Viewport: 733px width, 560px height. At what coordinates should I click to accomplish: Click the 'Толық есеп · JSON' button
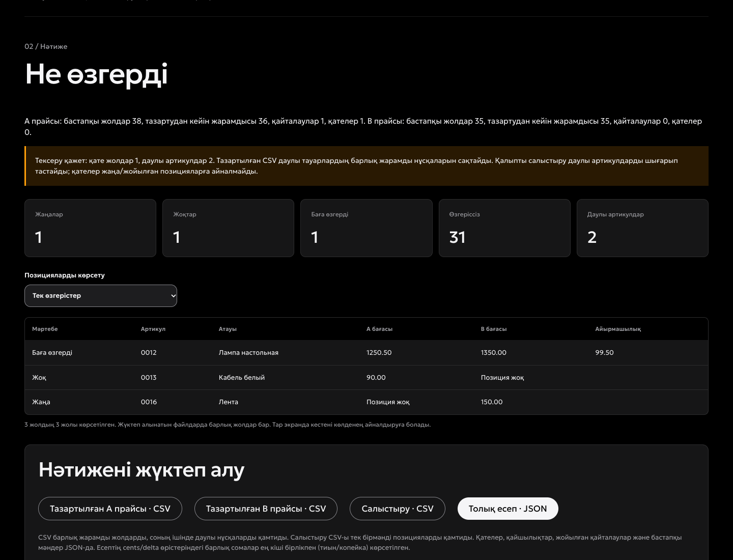(508, 509)
